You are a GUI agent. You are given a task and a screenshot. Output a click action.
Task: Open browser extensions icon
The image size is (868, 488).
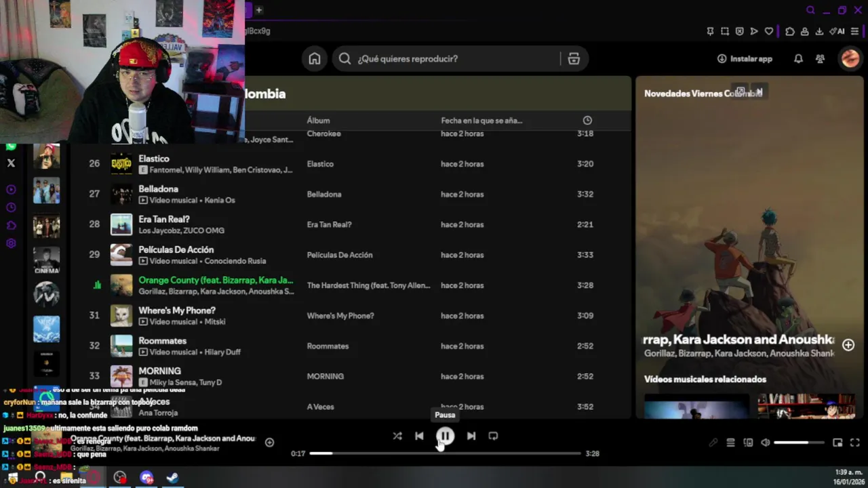click(790, 31)
